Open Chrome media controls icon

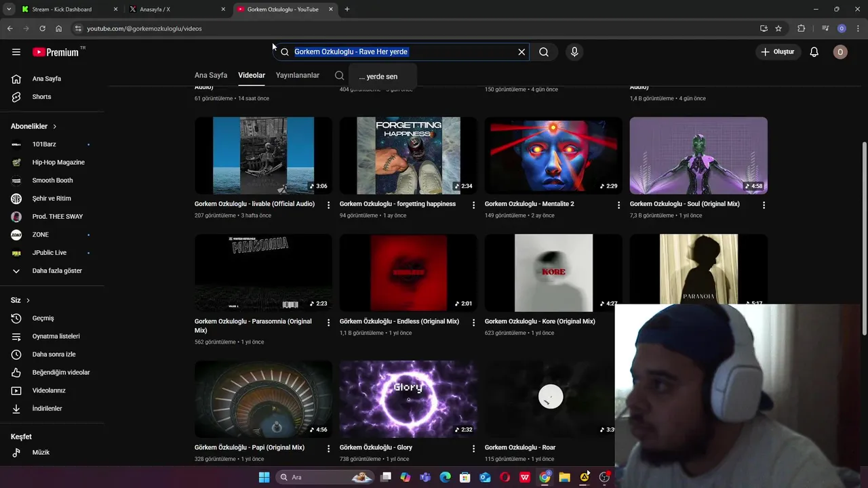[x=825, y=28]
